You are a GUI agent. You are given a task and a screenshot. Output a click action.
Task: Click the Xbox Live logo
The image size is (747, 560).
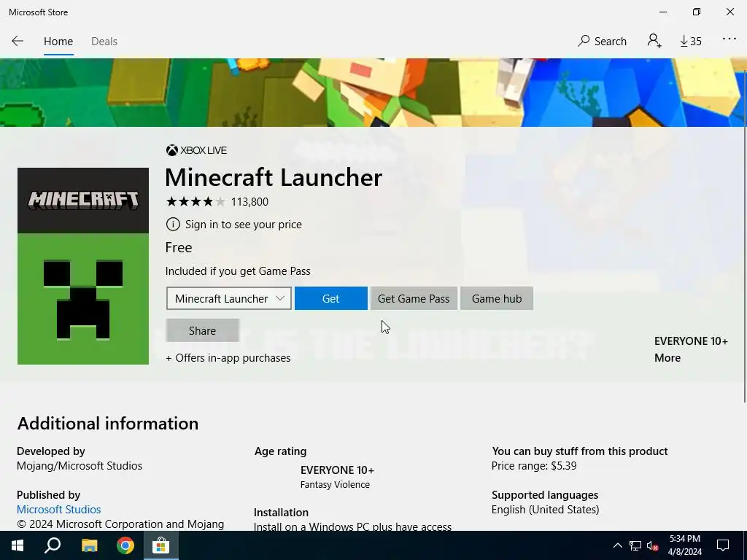[196, 150]
